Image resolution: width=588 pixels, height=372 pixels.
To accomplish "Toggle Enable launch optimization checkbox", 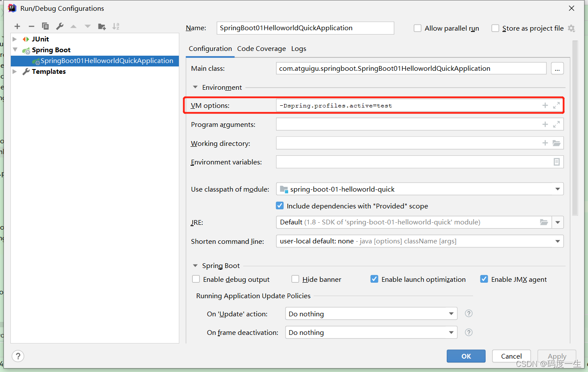I will point(375,279).
